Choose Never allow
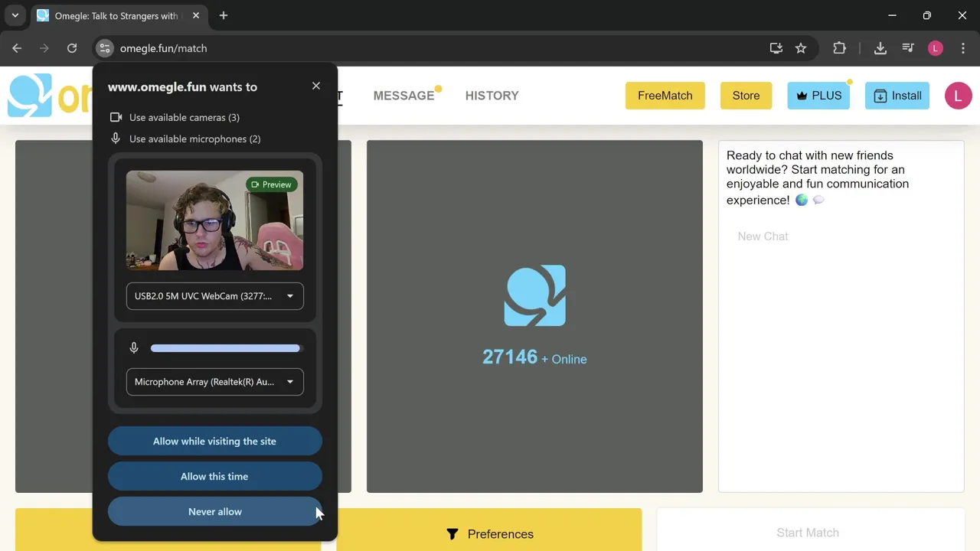 (214, 511)
